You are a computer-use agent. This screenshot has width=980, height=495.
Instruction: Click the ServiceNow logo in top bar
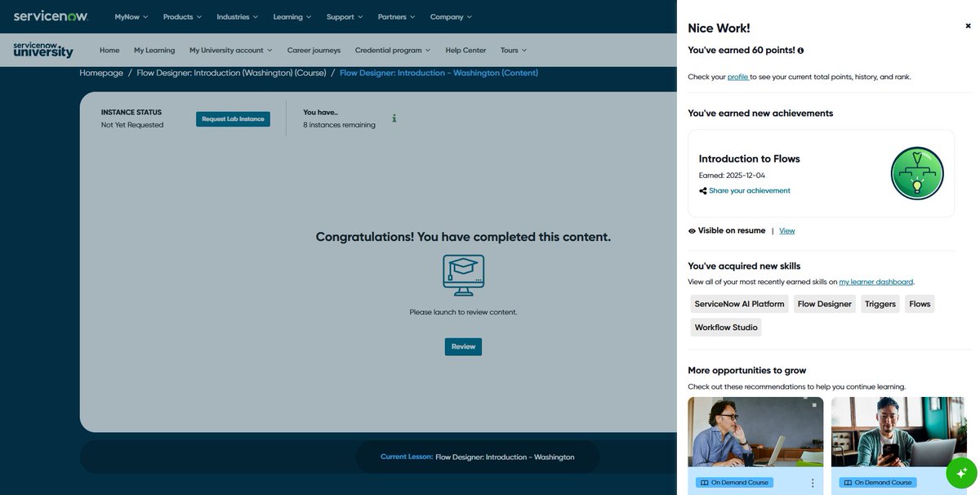click(51, 16)
